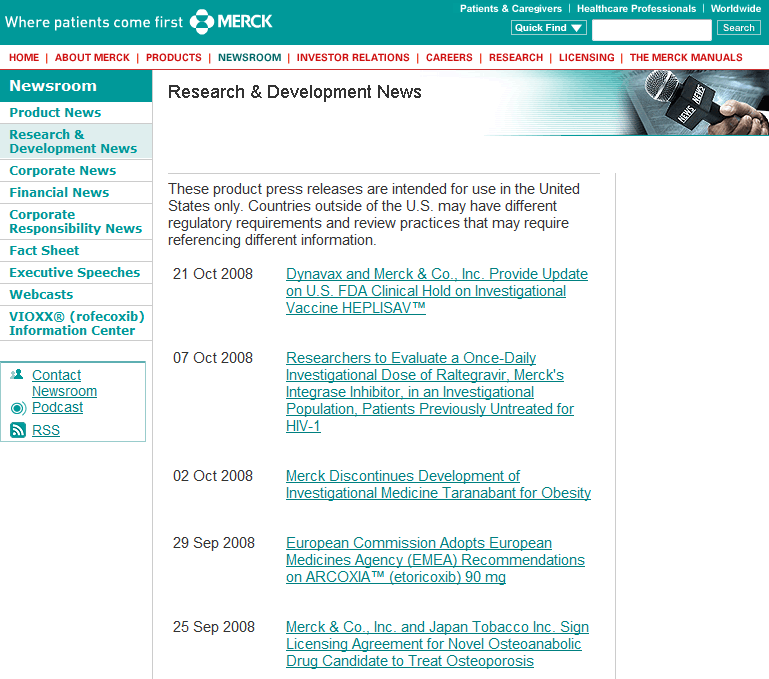Screen dimensions: 769x679
Task: Open ARCOXIA etoricoxib 90 mg article
Action: click(x=435, y=560)
